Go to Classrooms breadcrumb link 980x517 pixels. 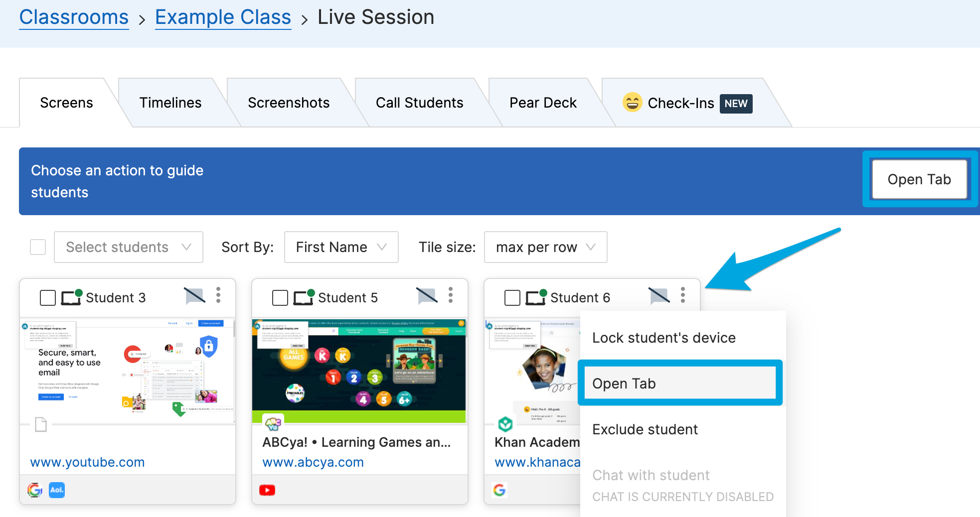coord(74,17)
